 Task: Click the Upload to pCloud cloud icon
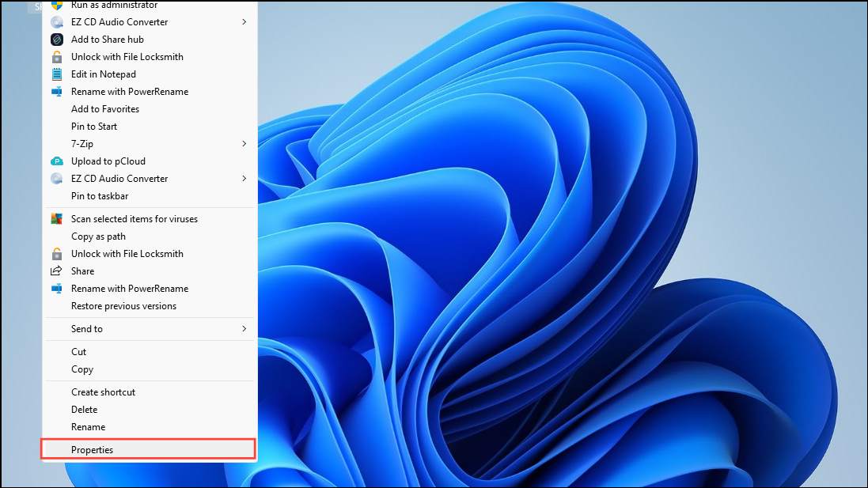click(56, 161)
